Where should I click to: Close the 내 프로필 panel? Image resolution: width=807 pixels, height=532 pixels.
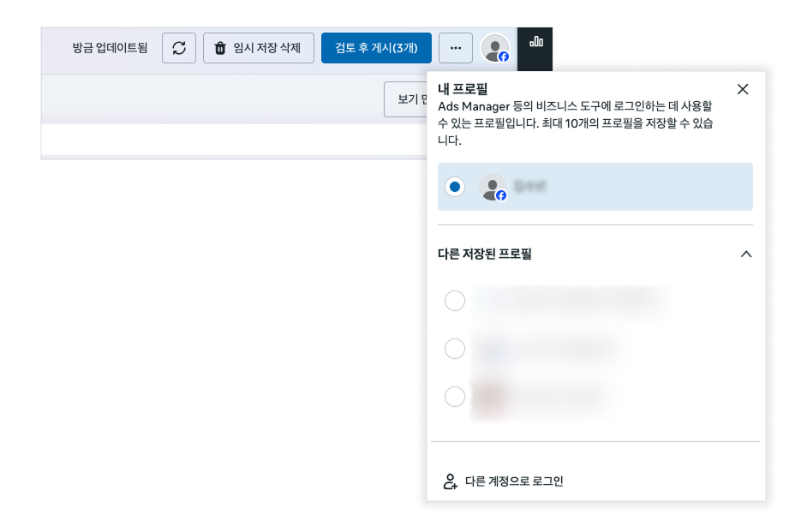point(743,90)
